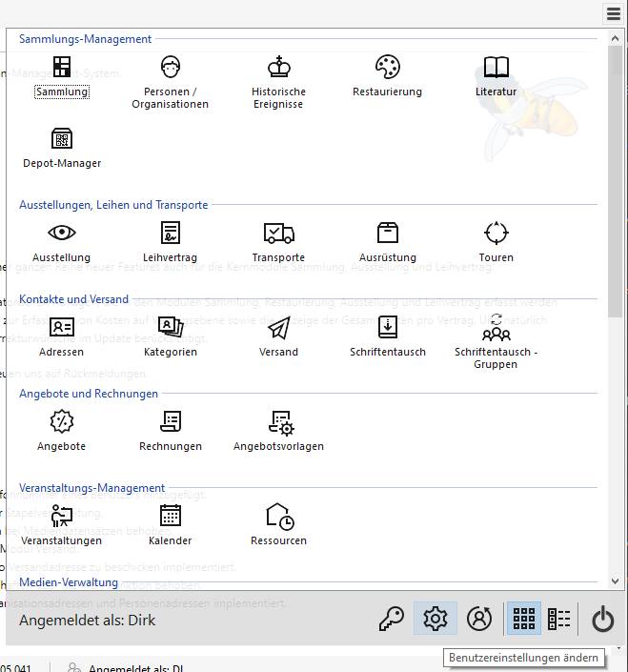
Task: Open the Sammlung module
Action: point(61,76)
